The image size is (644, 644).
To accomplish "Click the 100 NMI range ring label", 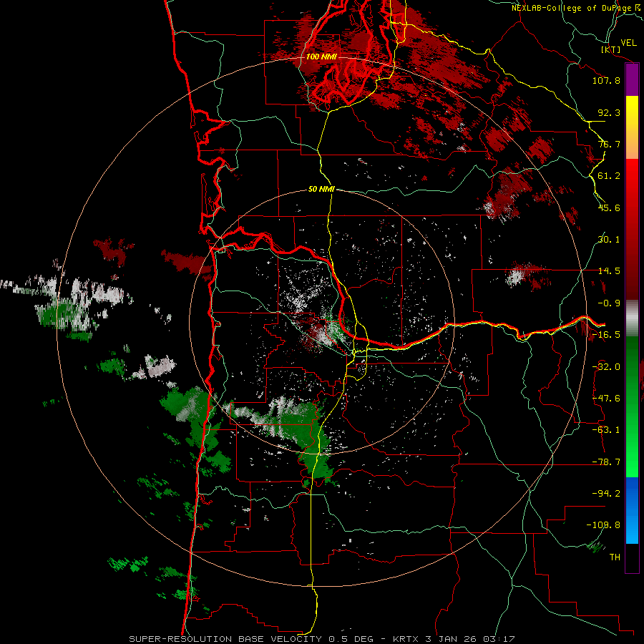I will pyautogui.click(x=321, y=57).
